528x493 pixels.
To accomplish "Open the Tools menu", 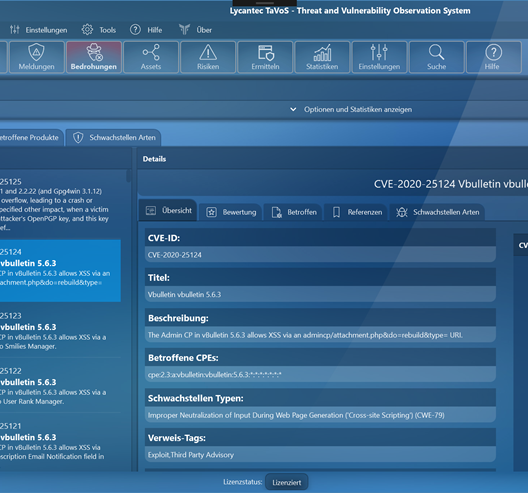I will (107, 30).
